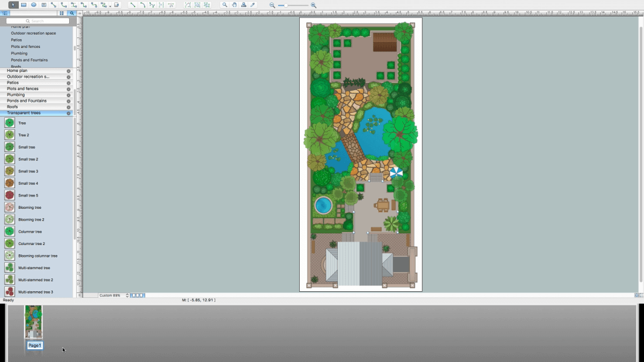Select the Ponds and Fountains library tab
Viewport: 644px width, 362px height.
pos(26,101)
